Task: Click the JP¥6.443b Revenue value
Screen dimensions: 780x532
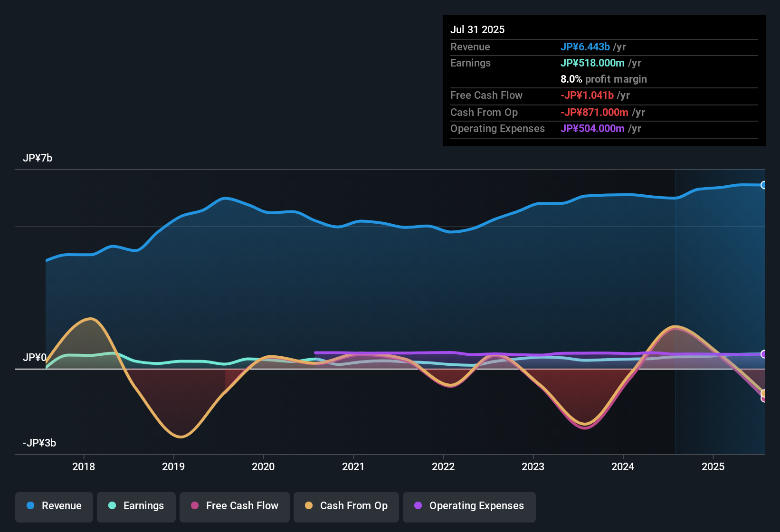Action: coord(585,47)
